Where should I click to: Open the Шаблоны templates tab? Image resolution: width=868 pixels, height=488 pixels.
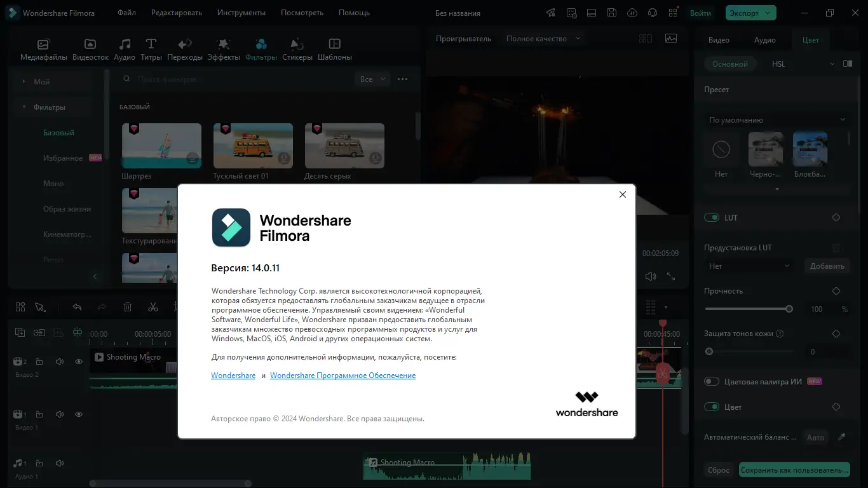[x=334, y=50]
